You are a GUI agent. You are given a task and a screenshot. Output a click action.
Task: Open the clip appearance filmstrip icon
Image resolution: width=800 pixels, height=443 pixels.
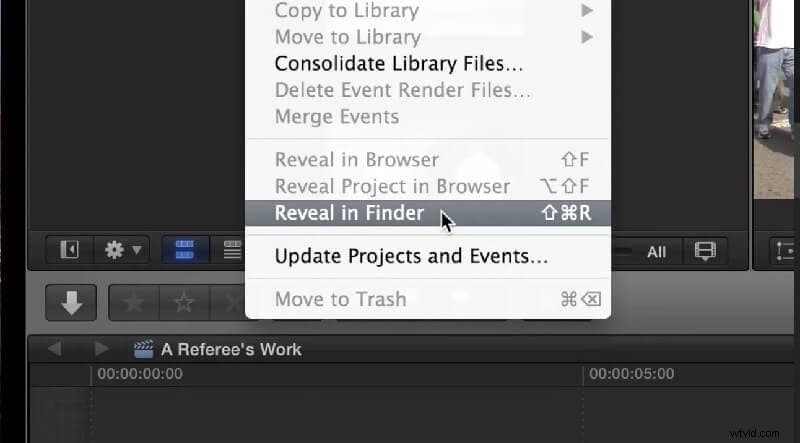(705, 251)
